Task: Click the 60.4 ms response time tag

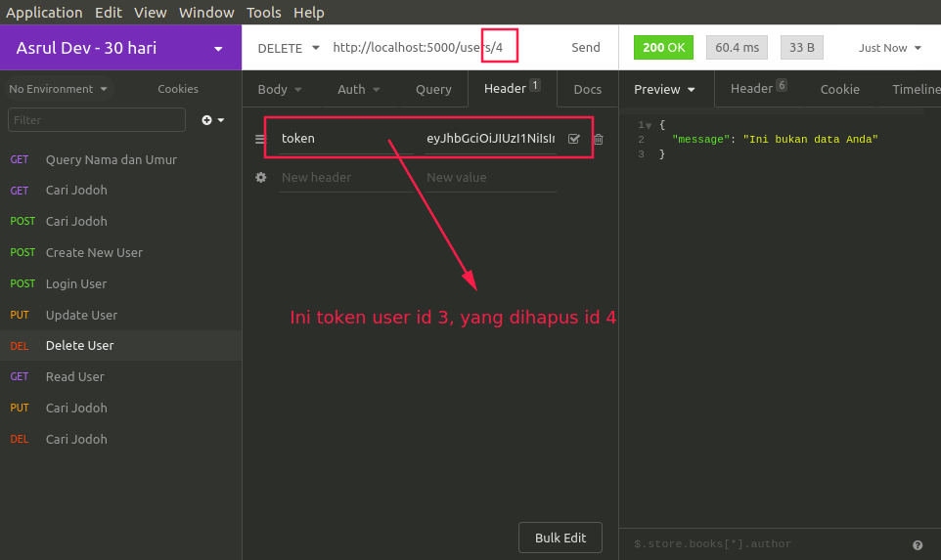Action: [737, 47]
